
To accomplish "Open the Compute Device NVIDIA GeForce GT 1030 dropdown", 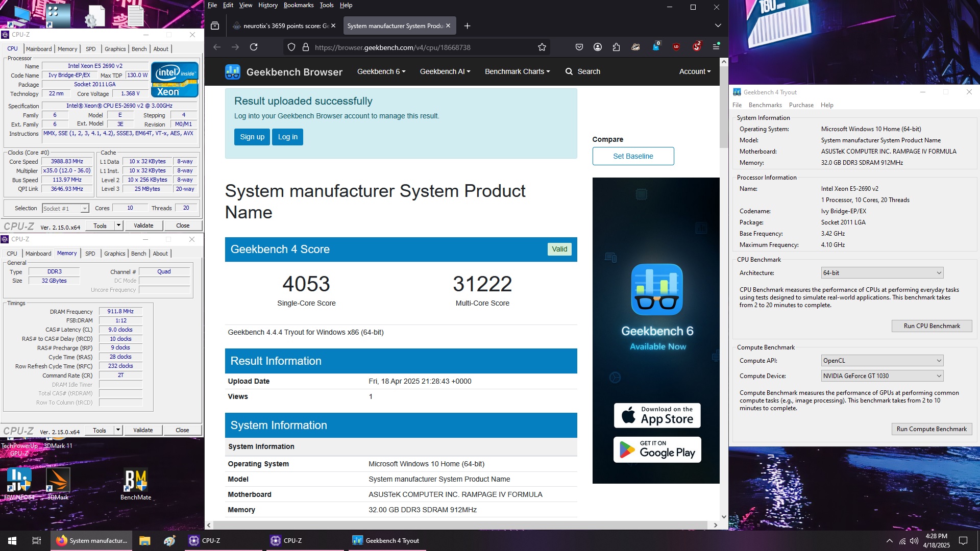I will point(882,376).
